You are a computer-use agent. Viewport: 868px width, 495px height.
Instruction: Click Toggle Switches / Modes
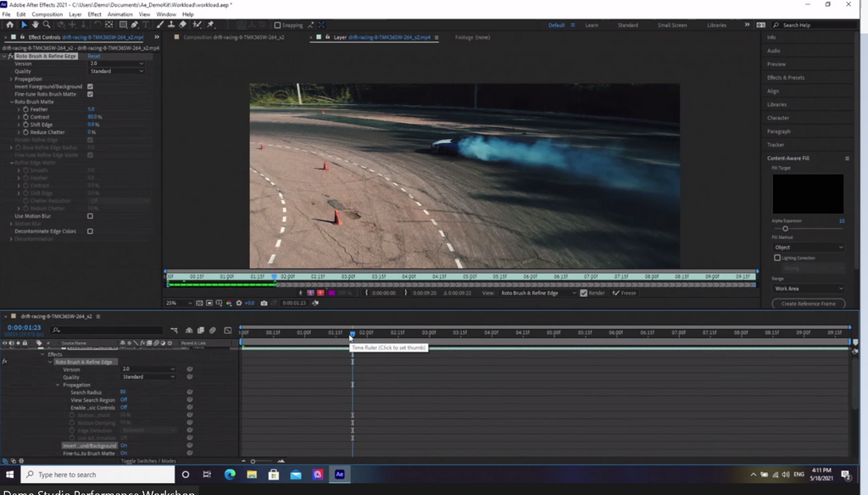pos(148,460)
